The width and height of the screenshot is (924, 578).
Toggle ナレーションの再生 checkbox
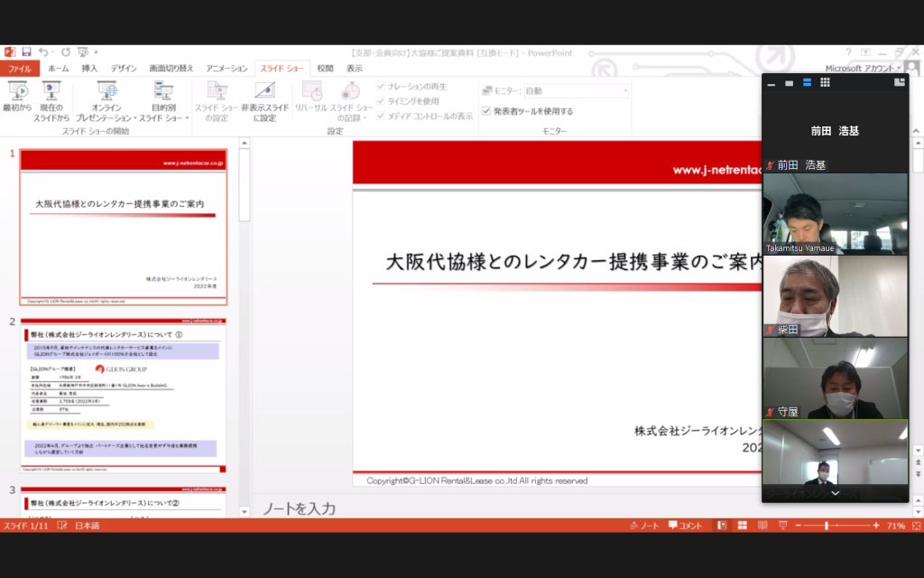pos(381,86)
